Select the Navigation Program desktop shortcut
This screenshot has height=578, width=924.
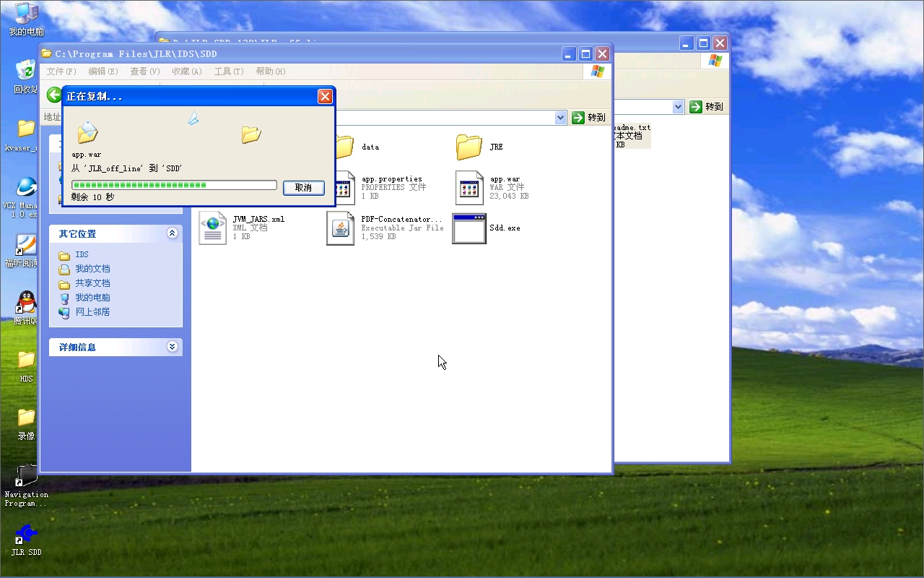(26, 484)
